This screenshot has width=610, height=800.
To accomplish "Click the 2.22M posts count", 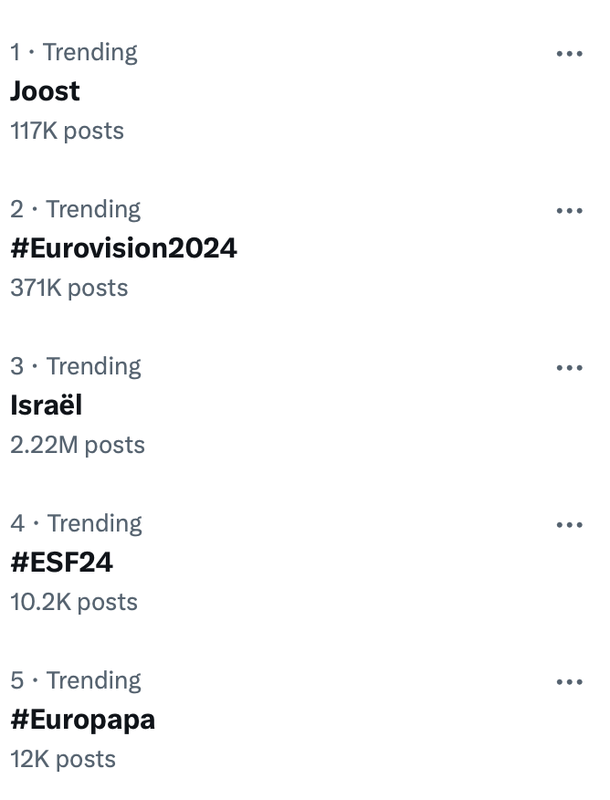I will coord(78,445).
